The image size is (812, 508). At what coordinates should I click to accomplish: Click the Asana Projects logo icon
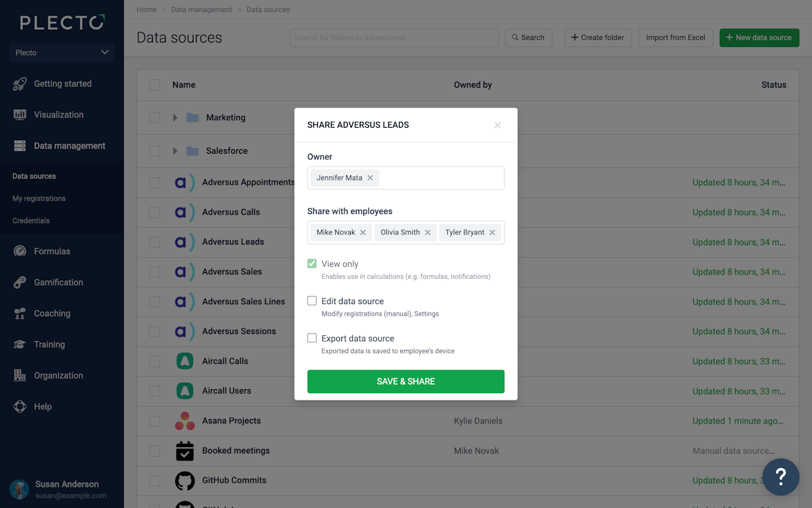point(185,421)
